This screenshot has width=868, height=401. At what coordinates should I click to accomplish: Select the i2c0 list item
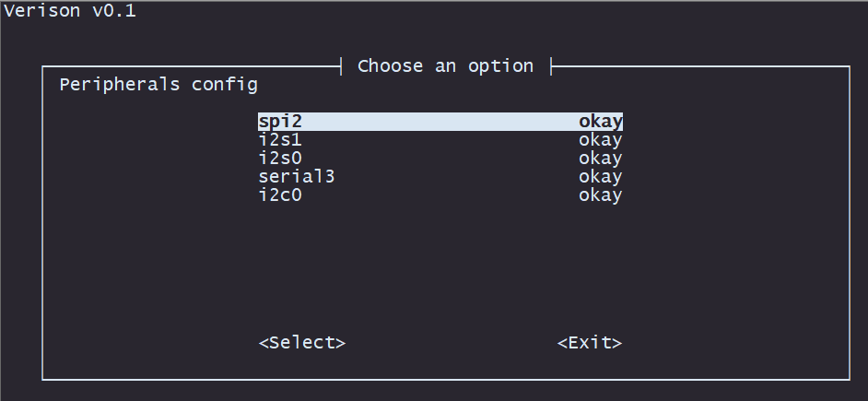440,195
